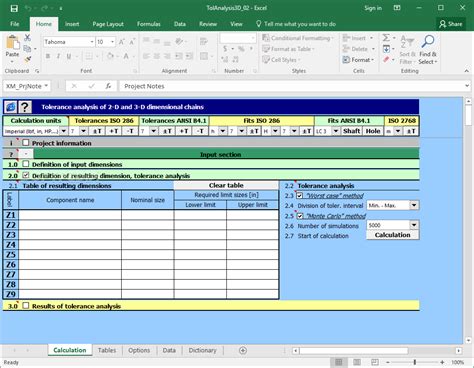474x368 pixels.
Task: Open the Options sheet tab
Action: coord(139,350)
